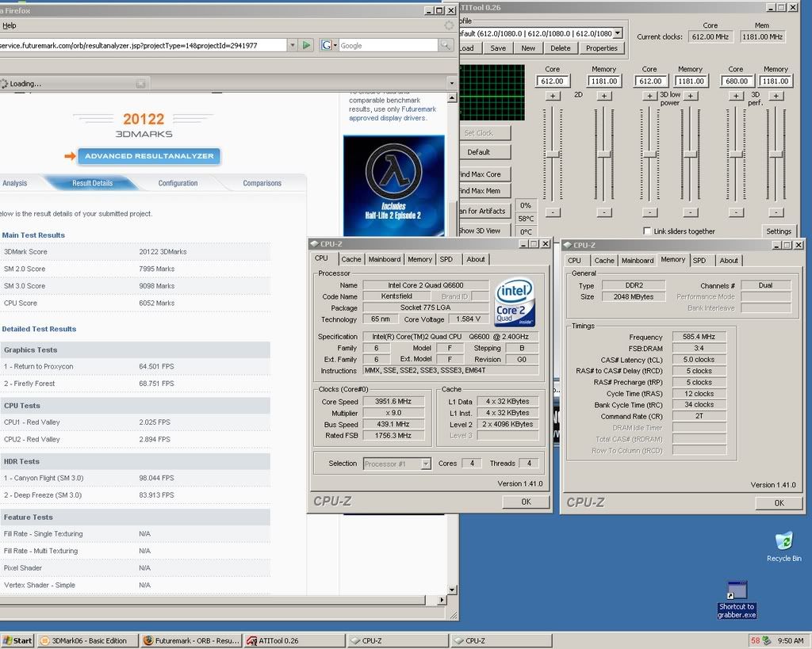Click Scan for Artifacts in ATITool

pyautogui.click(x=485, y=211)
